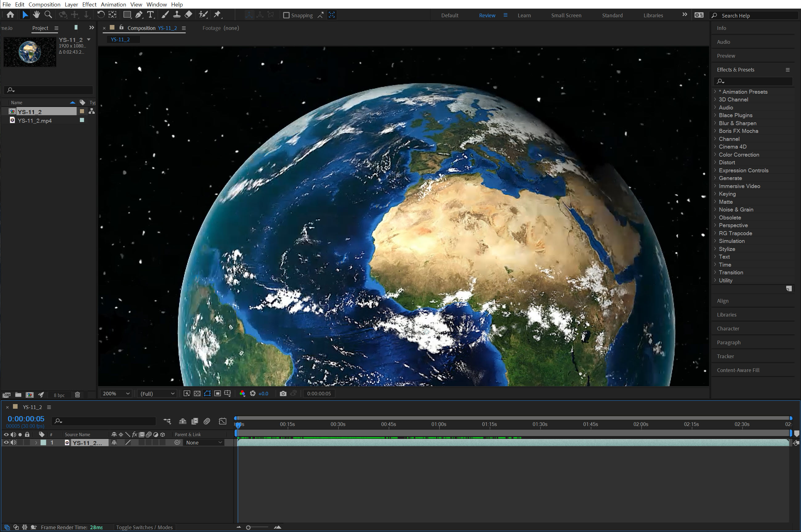Click the timeline zoom slider handle
The height and width of the screenshot is (532, 801).
click(248, 527)
